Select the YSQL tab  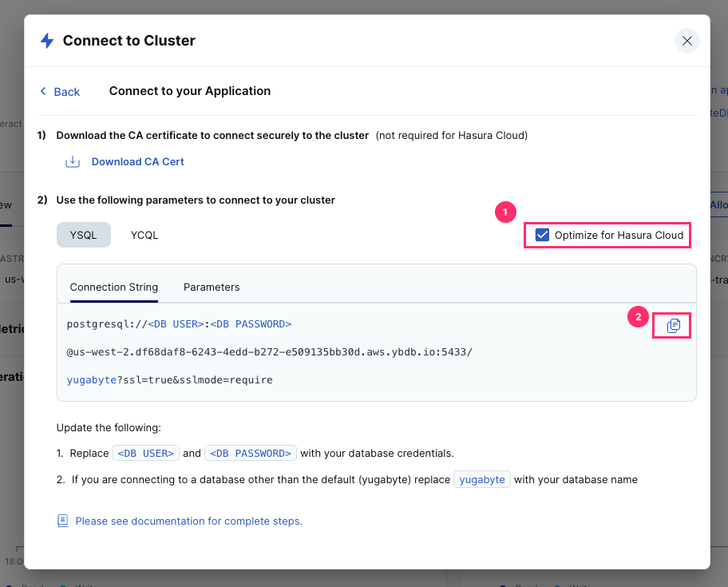84,234
